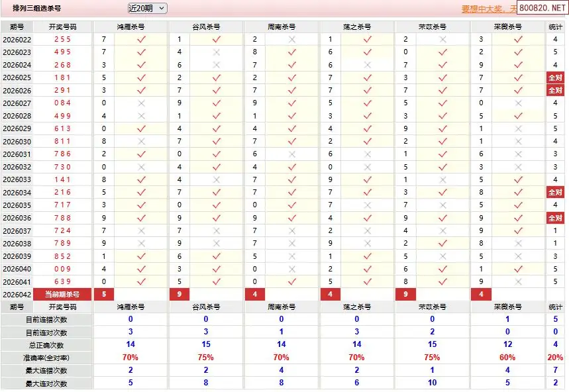Click 芣苡杀号 checkmark in row 2026041
Image resolution: width=569 pixels, height=392 pixels.
443,281
